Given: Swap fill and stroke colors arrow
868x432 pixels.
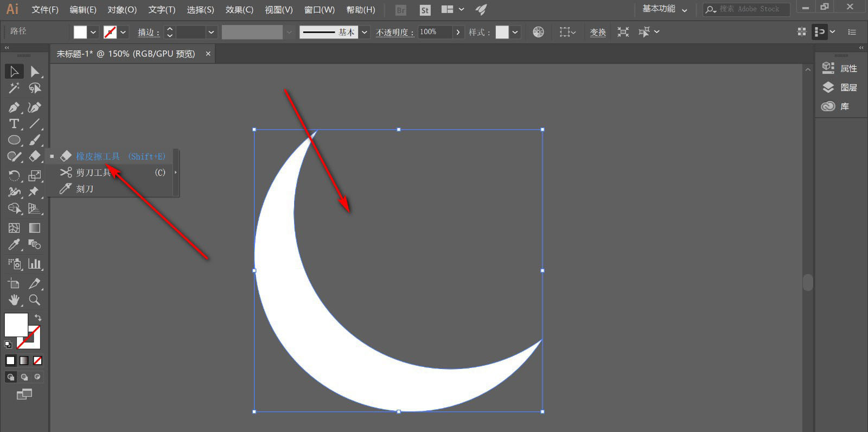Looking at the screenshot, I should [38, 317].
